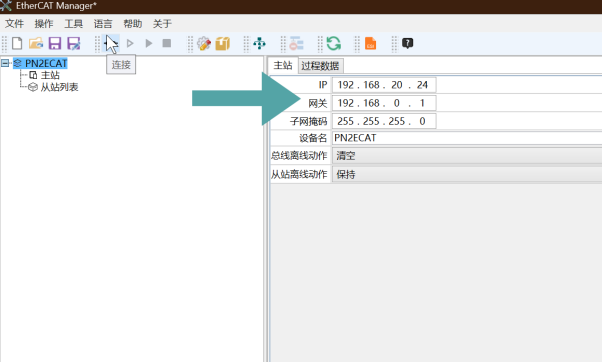
Task: Click the yellow package box icon
Action: click(x=223, y=43)
